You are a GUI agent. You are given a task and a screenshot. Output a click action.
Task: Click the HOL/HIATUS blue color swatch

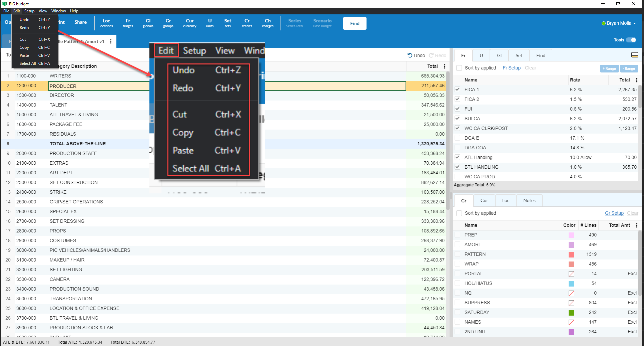pos(571,284)
